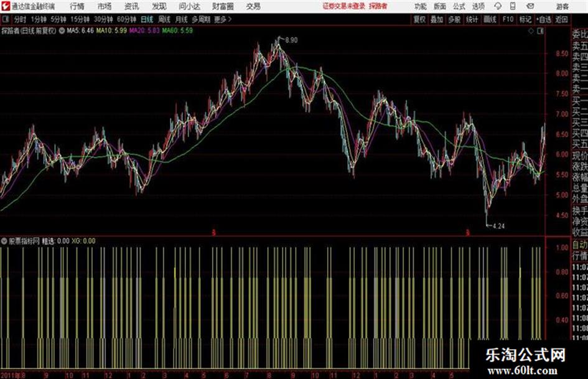Click the MA5: 6.46 indicator value

coord(80,30)
